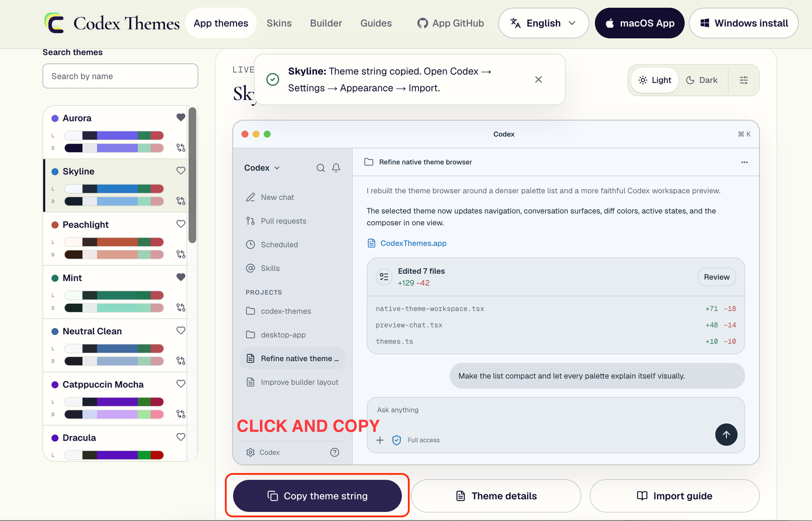The image size is (812, 521).
Task: Open the desktop-app project folder
Action: pos(293,335)
